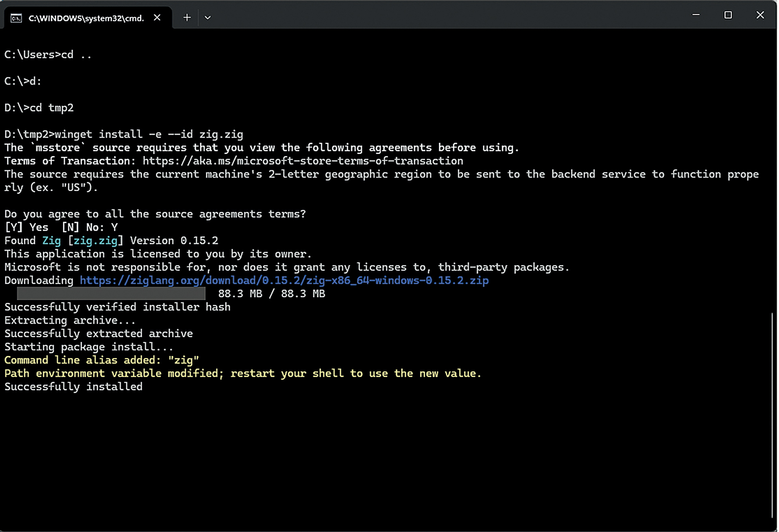Select the C:\WINDOWS\system32\cmd tab
Screen dimensions: 779x532
pos(86,18)
